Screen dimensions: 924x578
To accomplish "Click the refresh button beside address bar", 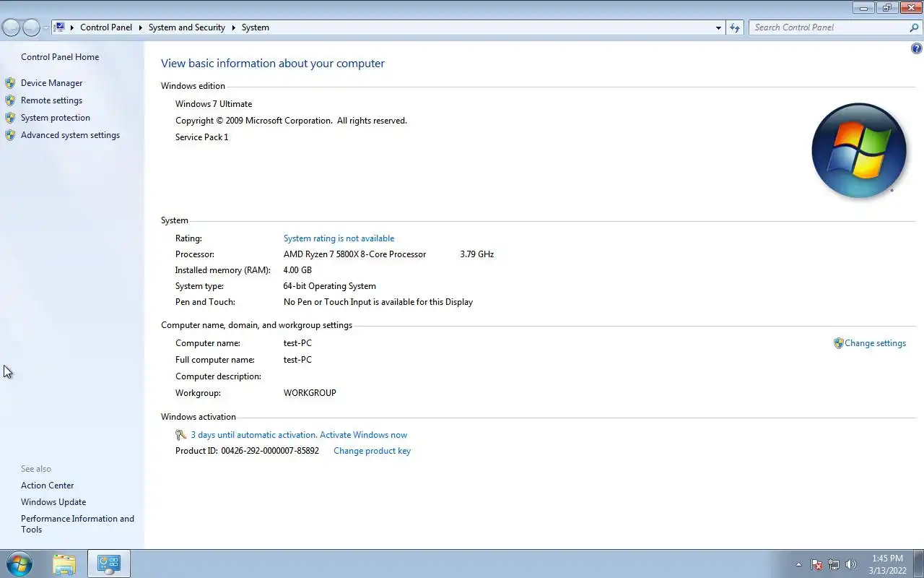I will pos(735,27).
